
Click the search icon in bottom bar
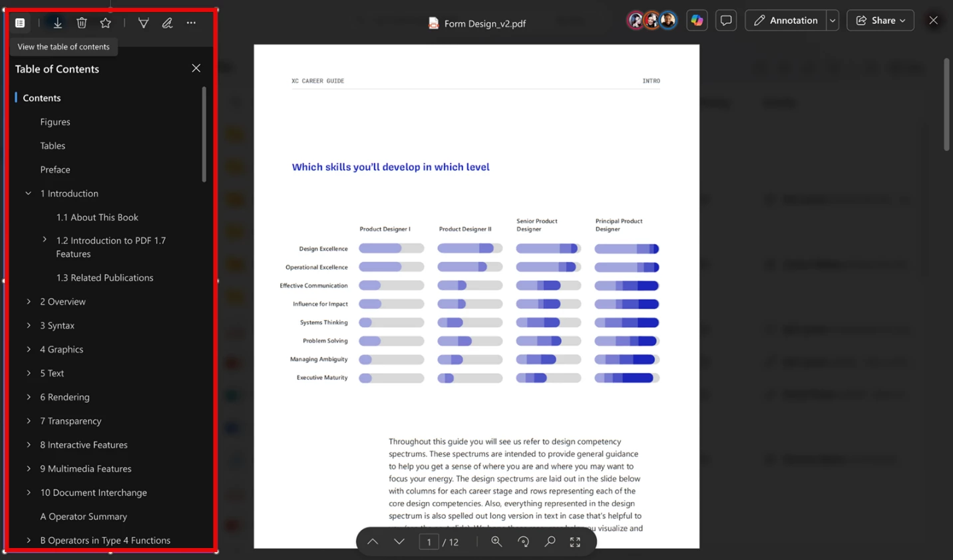[550, 542]
